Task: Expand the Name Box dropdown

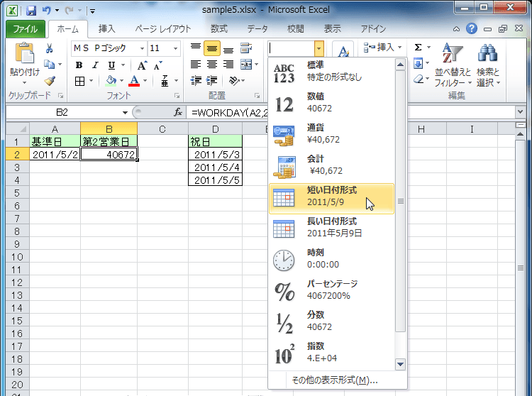Action: point(125,112)
